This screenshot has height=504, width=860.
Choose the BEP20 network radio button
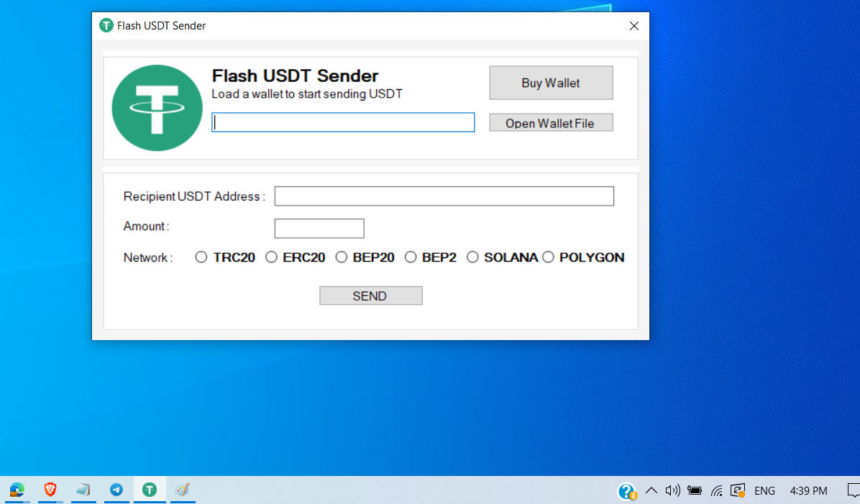[365, 257]
